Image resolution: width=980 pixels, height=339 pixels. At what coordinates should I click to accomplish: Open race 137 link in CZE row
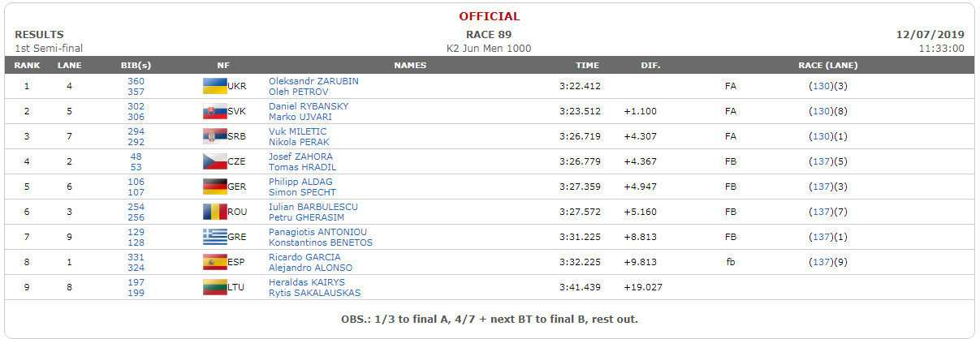pos(822,162)
